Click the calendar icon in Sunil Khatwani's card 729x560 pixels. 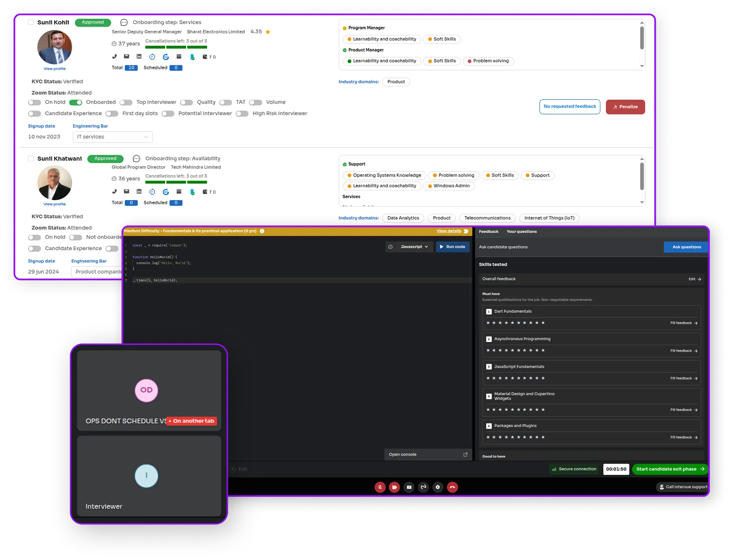pyautogui.click(x=179, y=192)
